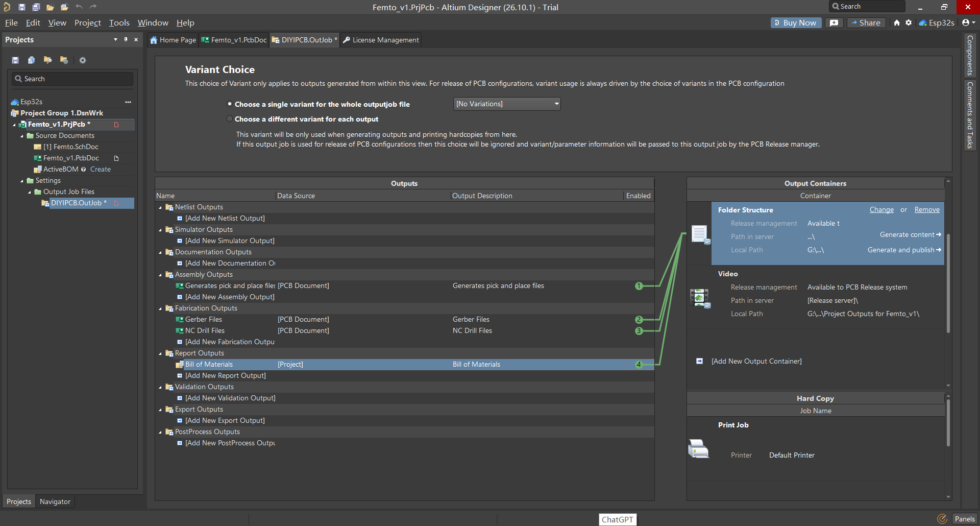Select different variant for each output radio

pos(230,119)
